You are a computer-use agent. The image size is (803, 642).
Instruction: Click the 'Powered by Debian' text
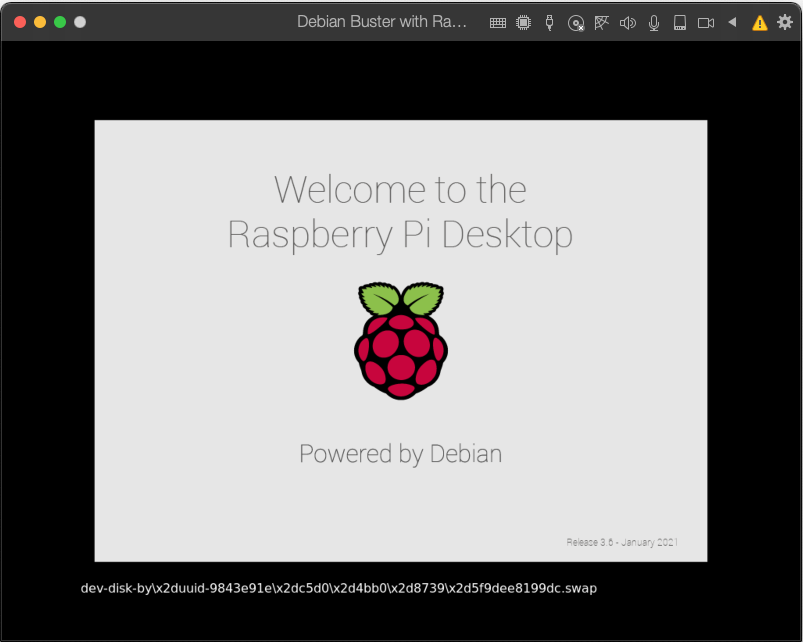400,454
